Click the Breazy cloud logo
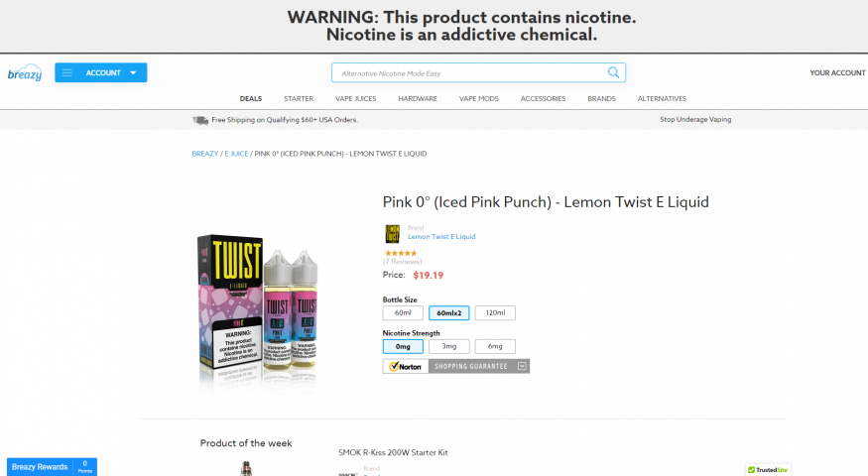Image resolution: width=868 pixels, height=476 pixels. (25, 72)
